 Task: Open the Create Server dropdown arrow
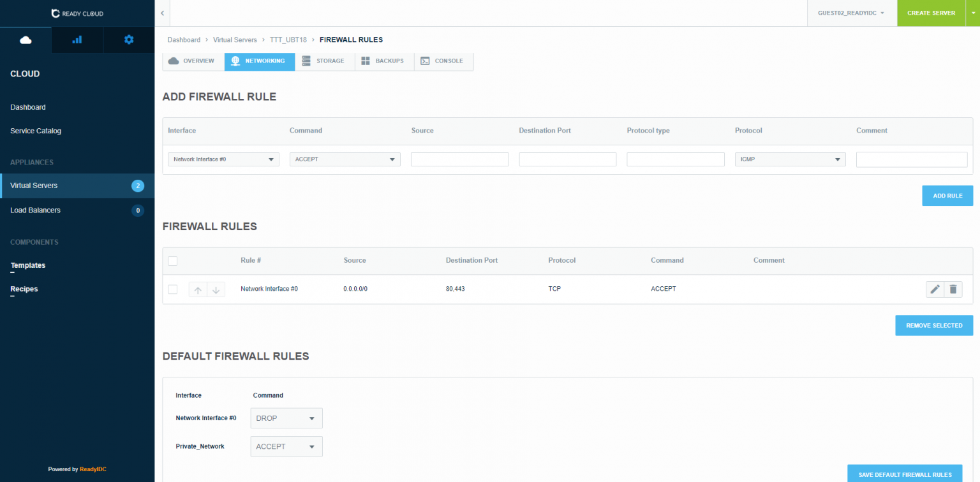pyautogui.click(x=973, y=13)
